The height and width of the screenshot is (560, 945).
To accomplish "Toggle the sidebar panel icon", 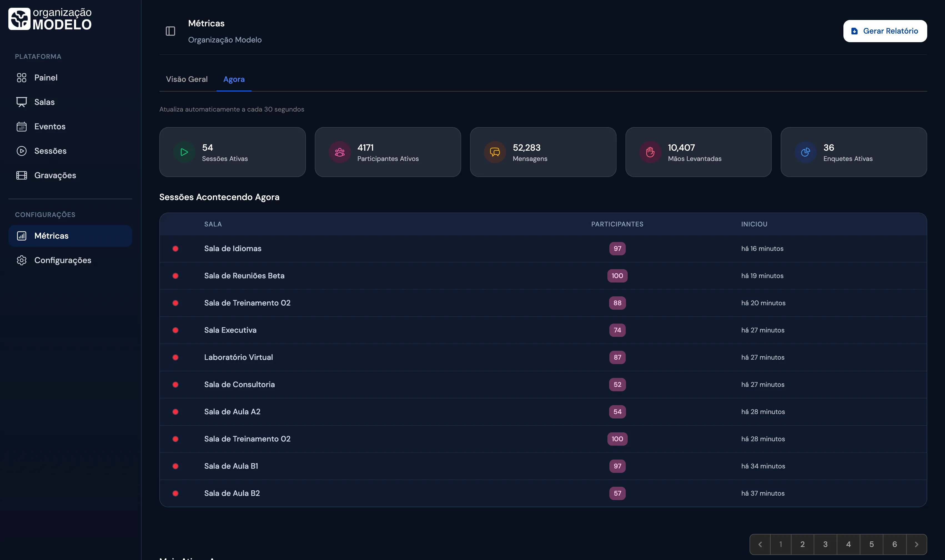I will pyautogui.click(x=170, y=31).
